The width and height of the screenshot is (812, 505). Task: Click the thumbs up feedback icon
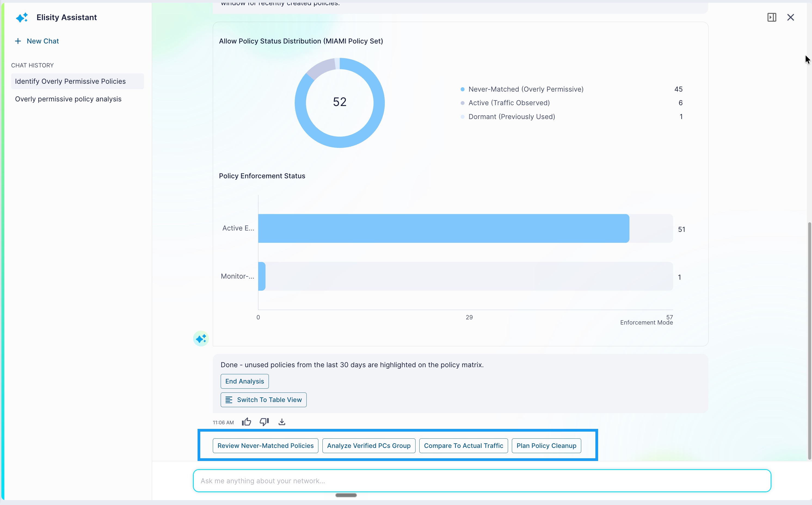tap(246, 422)
